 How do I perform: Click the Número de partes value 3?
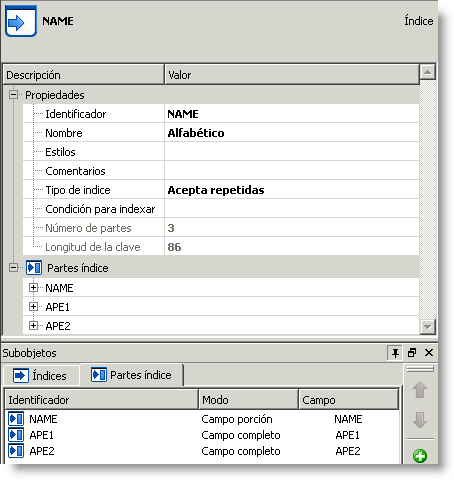[x=292, y=228]
